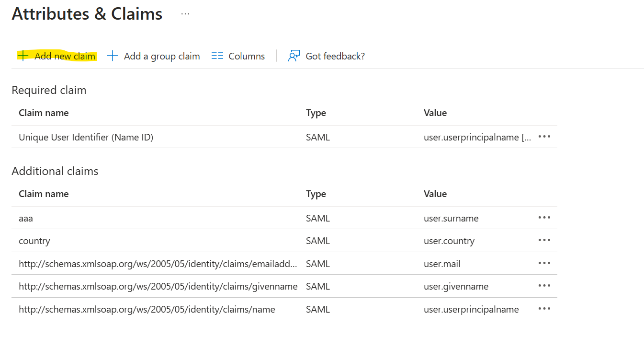The width and height of the screenshot is (644, 338).
Task: Click Add a group claim label
Action: click(x=162, y=56)
